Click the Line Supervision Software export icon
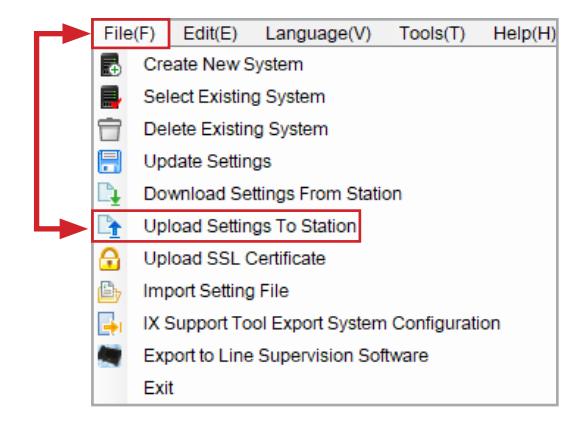Image resolution: width=582 pixels, height=436 pixels. point(109,356)
